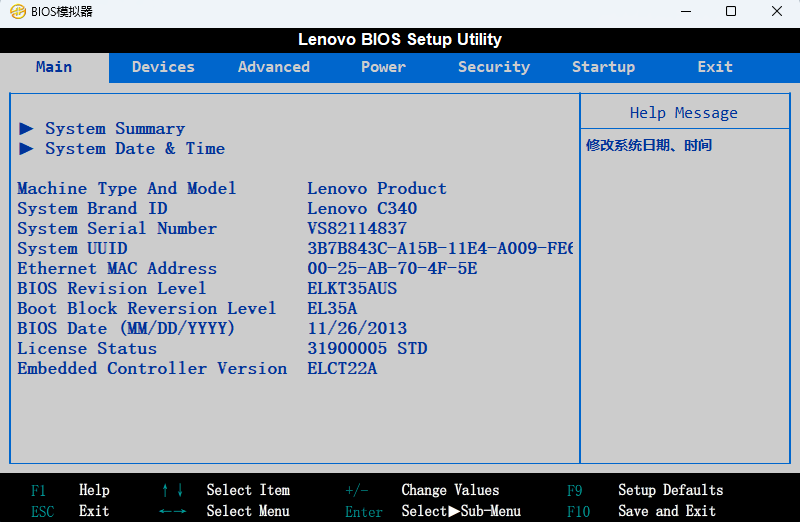800x522 pixels.
Task: Click the F9 Setup Defaults hint
Action: point(645,490)
